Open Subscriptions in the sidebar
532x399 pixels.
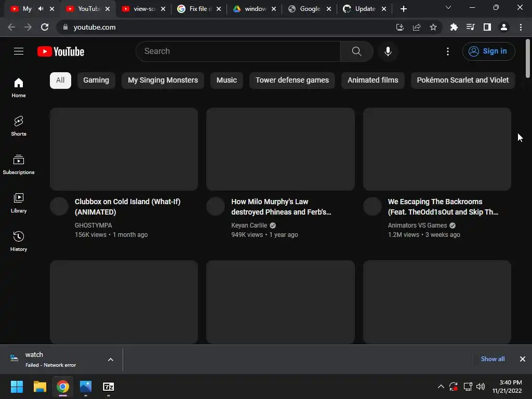point(19,165)
